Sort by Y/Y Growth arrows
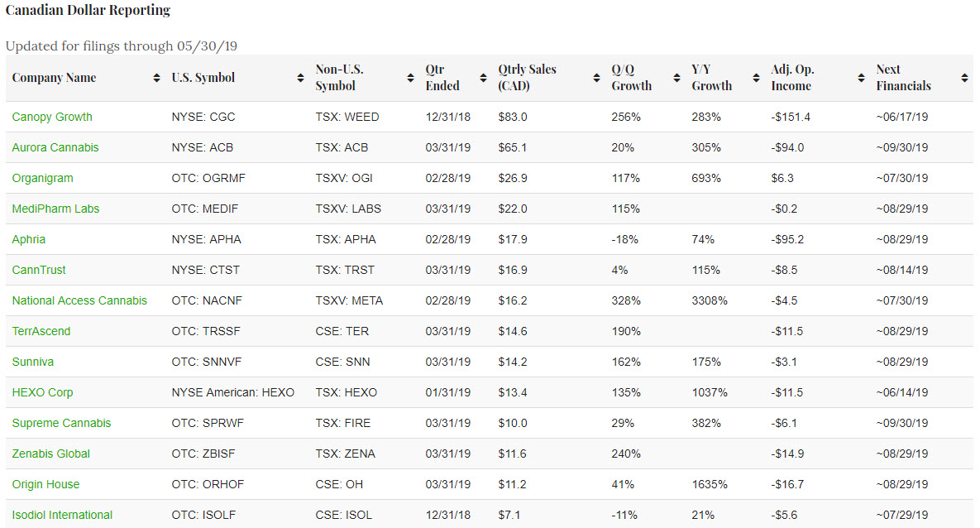The width and height of the screenshot is (980, 528). [x=755, y=78]
